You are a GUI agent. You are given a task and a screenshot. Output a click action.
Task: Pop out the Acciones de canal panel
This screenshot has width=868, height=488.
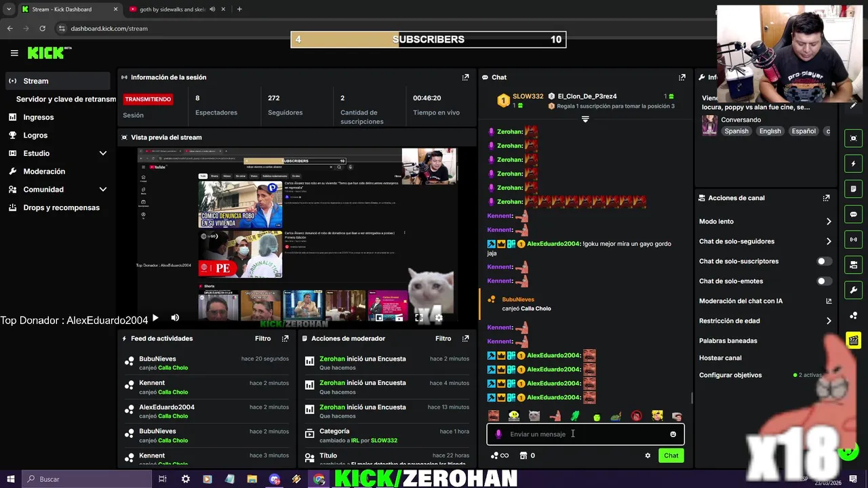[826, 198]
